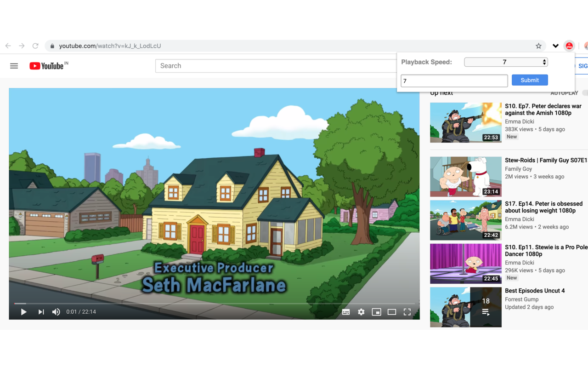The image size is (588, 368).
Task: Click the browser back arrow
Action: pos(8,46)
